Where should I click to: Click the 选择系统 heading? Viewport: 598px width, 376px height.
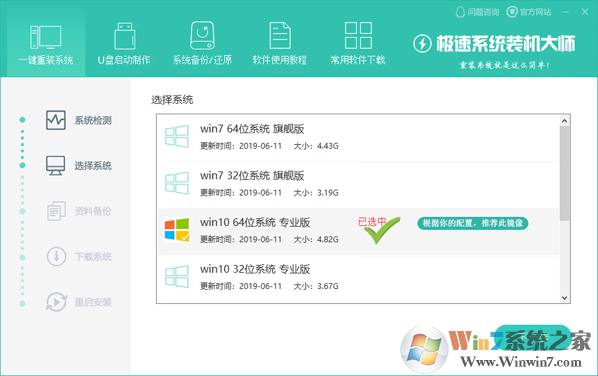pos(172,100)
